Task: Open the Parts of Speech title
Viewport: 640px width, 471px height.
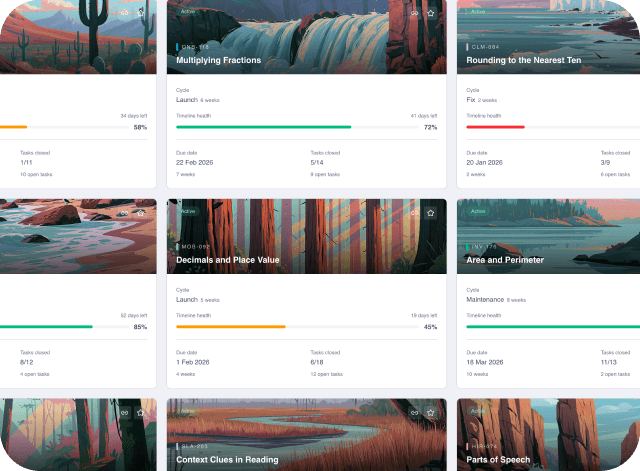Action: [x=498, y=460]
